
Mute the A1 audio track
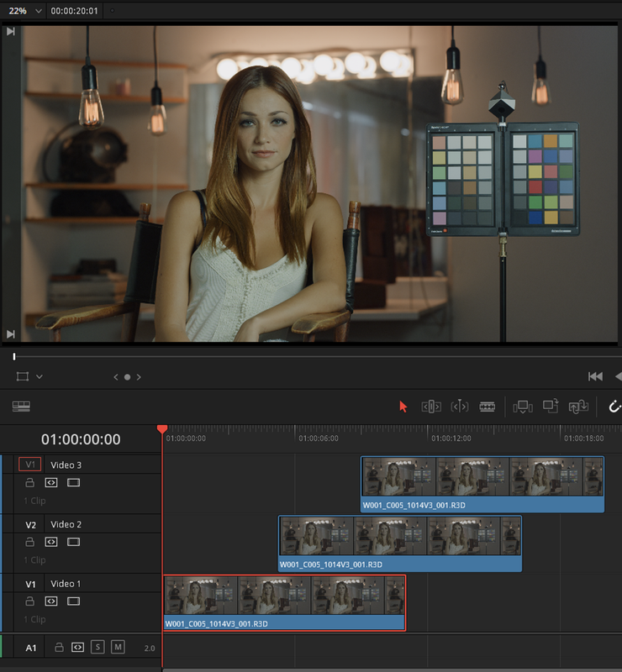tap(118, 647)
